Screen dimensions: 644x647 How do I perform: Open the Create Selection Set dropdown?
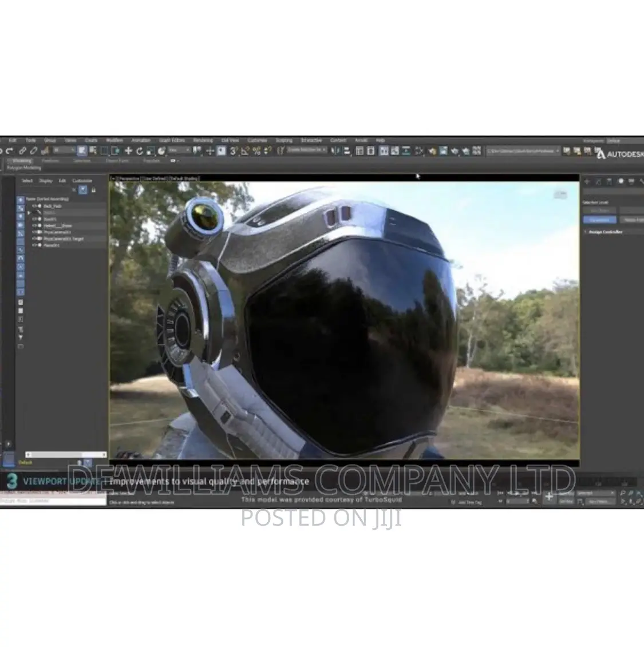click(307, 150)
